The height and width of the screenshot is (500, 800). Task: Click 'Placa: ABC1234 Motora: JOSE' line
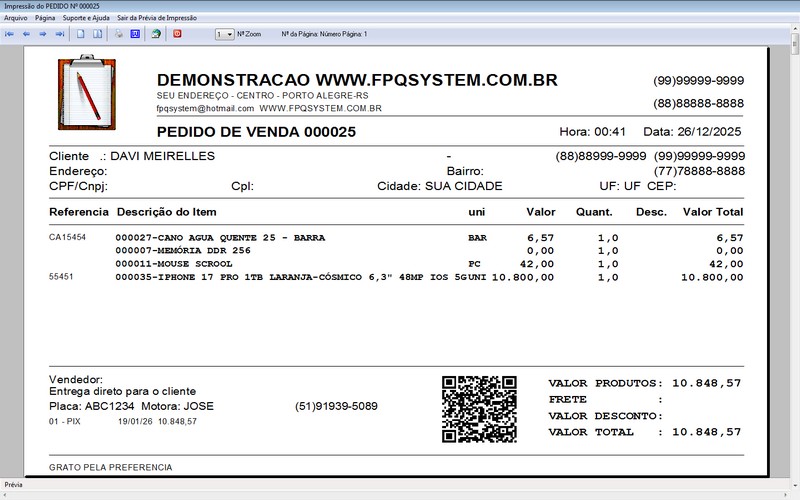pyautogui.click(x=131, y=406)
